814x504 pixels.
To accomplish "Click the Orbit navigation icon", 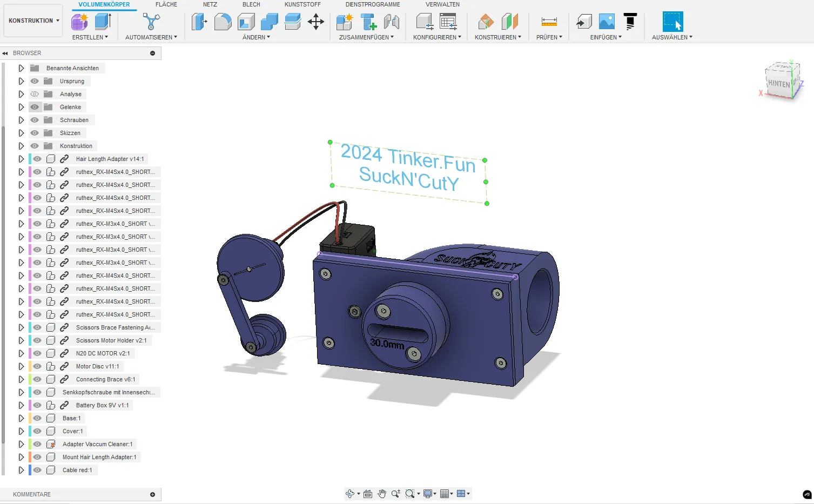I will tap(350, 494).
